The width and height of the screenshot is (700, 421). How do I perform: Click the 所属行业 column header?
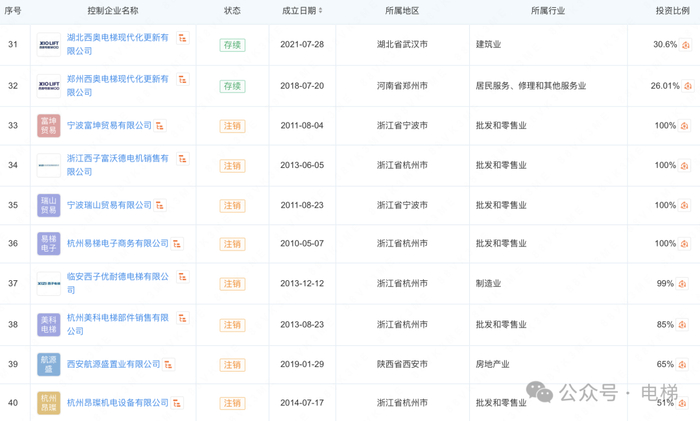point(548,11)
